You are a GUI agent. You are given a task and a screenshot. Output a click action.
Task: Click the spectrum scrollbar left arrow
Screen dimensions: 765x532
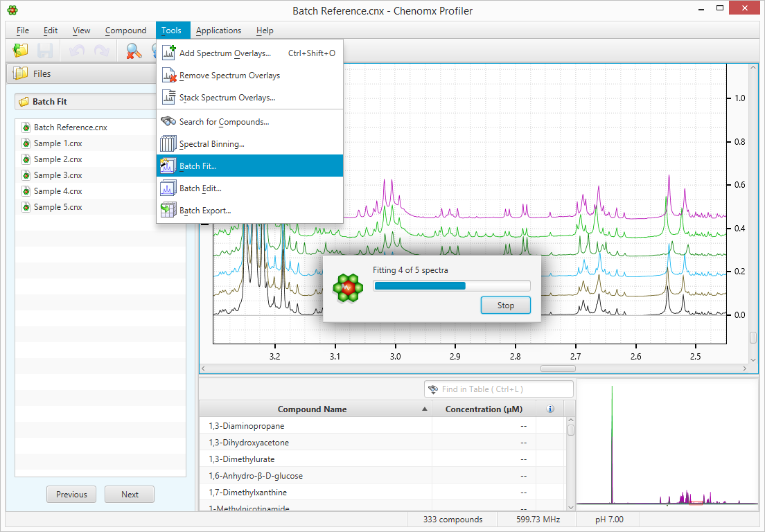[x=204, y=369]
